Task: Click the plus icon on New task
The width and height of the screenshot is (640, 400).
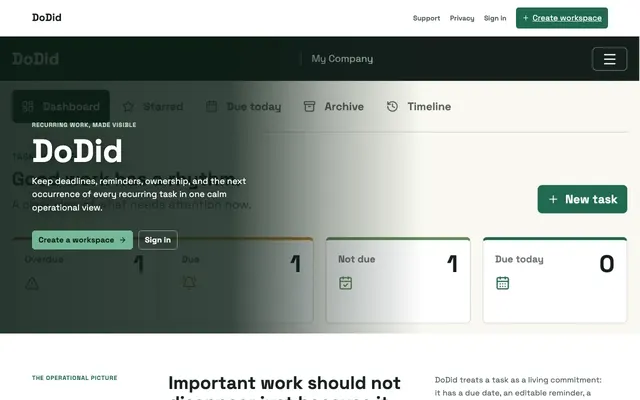Action: pos(553,199)
